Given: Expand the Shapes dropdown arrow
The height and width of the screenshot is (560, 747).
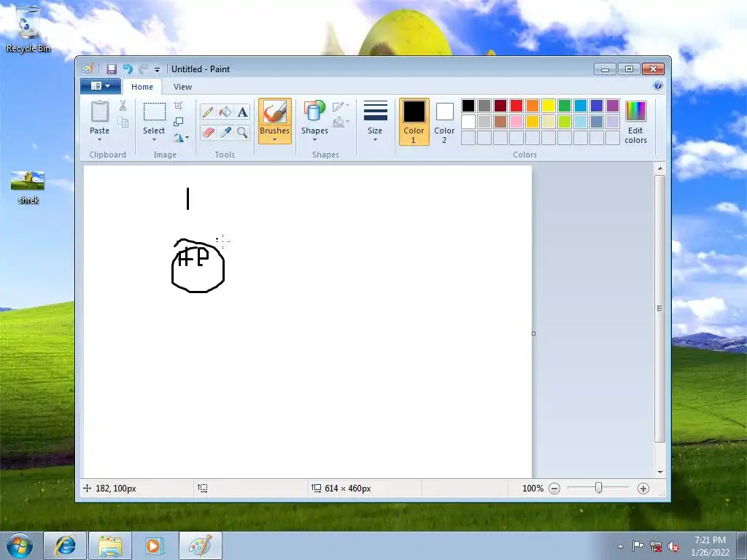Looking at the screenshot, I should [x=314, y=140].
